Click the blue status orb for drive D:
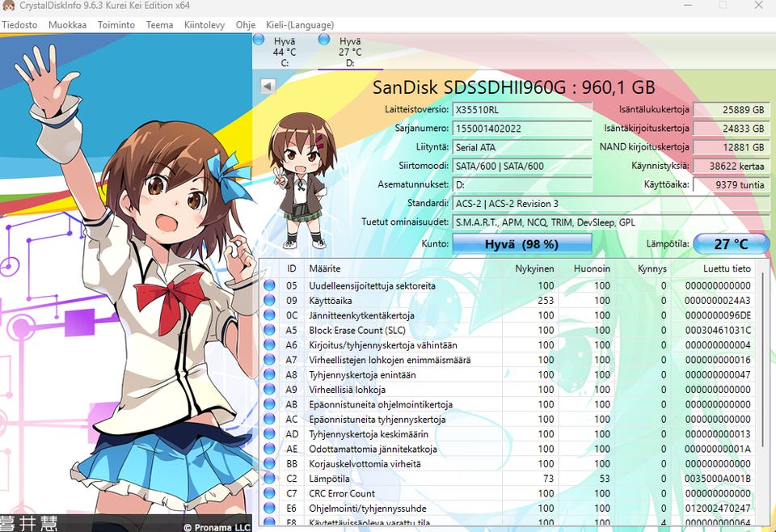 pyautogui.click(x=324, y=40)
